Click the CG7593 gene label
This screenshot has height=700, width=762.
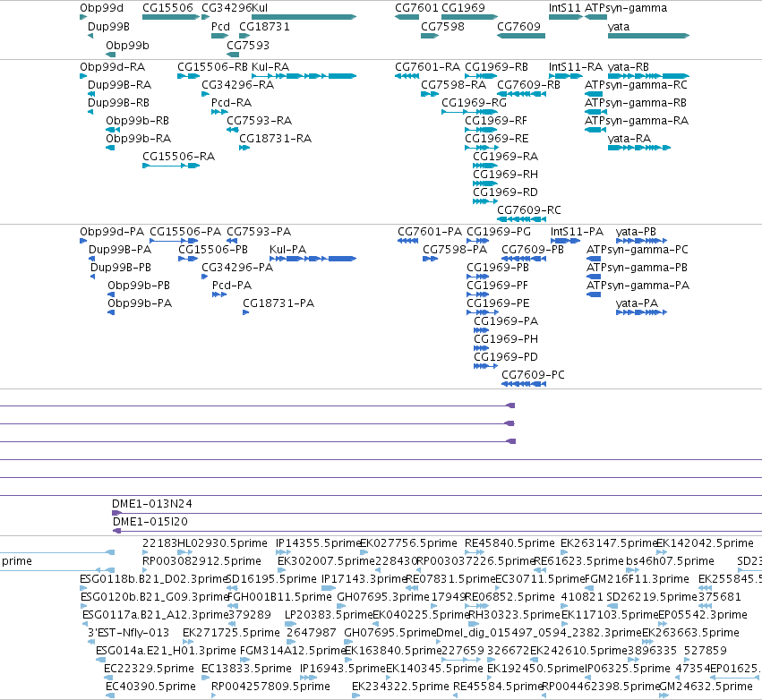tap(248, 45)
